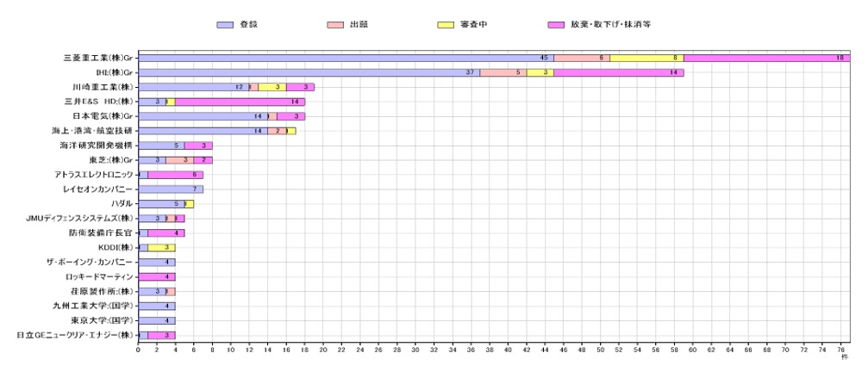Click the blue 14 segment of 日本電気 bar
Screen dimensions: 868x378
coord(203,116)
